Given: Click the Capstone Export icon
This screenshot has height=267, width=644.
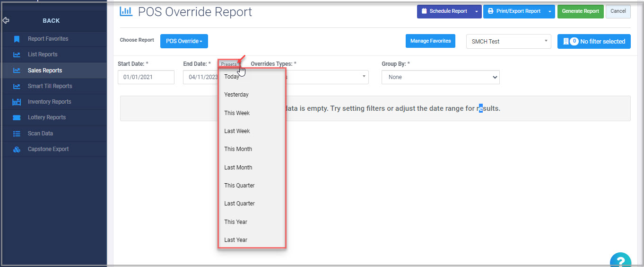Looking at the screenshot, I should [x=17, y=149].
